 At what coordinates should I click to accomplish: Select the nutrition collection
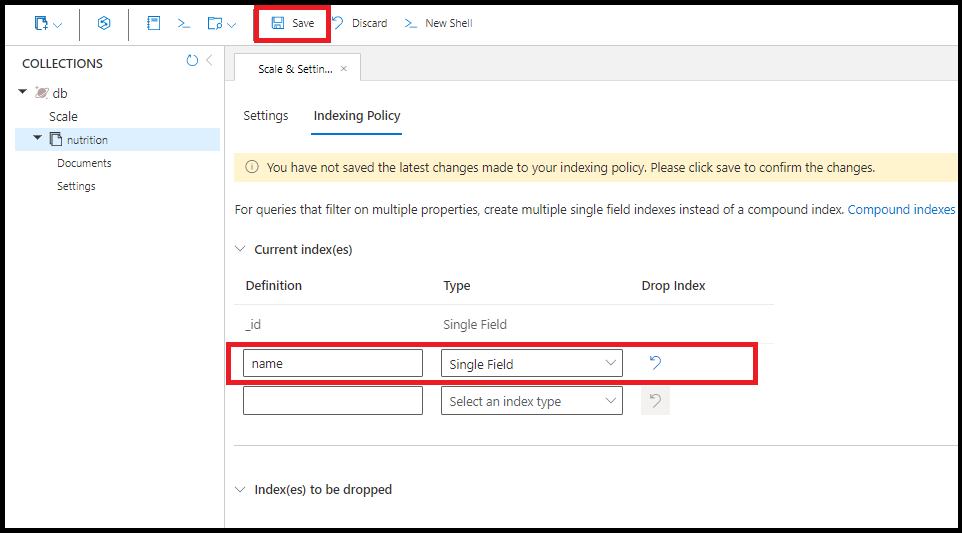(87, 140)
